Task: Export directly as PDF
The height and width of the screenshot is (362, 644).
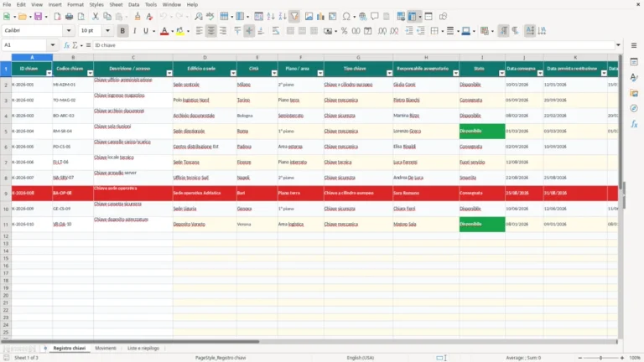Action: (x=58, y=17)
